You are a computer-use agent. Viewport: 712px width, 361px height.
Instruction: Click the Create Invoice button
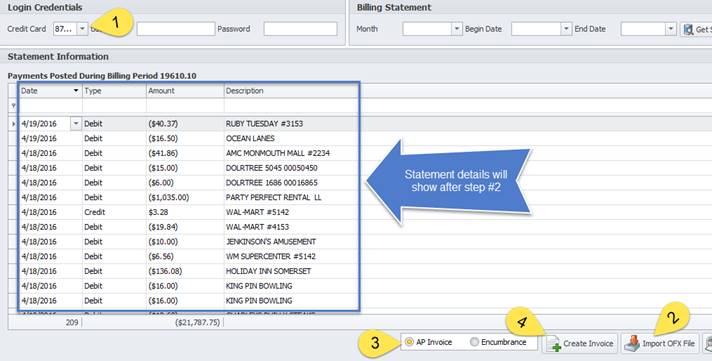pyautogui.click(x=580, y=343)
